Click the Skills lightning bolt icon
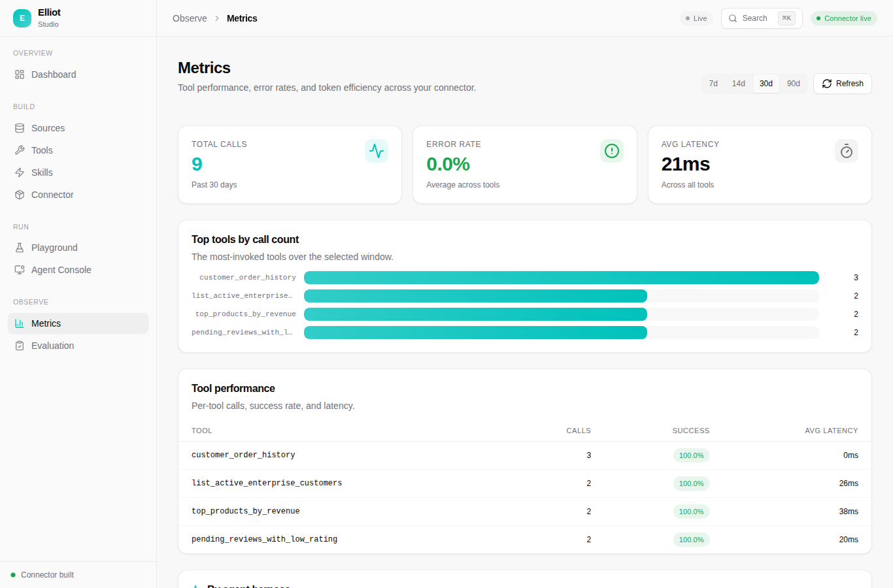 tap(20, 172)
